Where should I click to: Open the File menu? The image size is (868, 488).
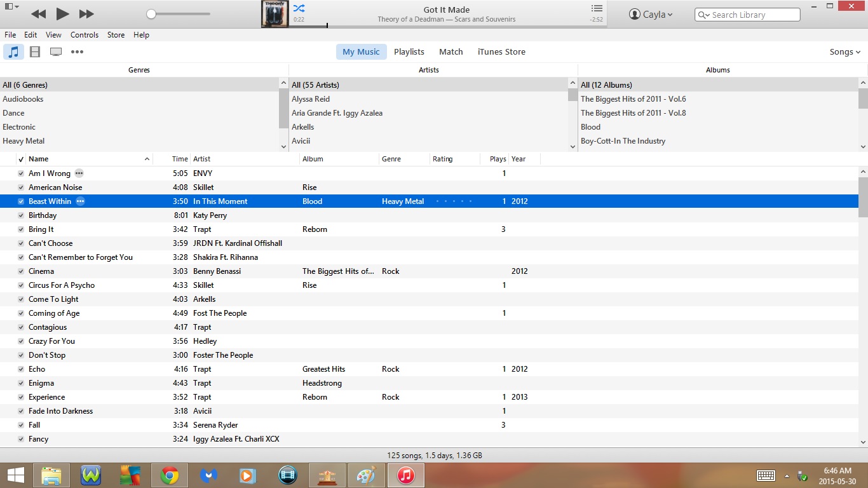[x=10, y=35]
